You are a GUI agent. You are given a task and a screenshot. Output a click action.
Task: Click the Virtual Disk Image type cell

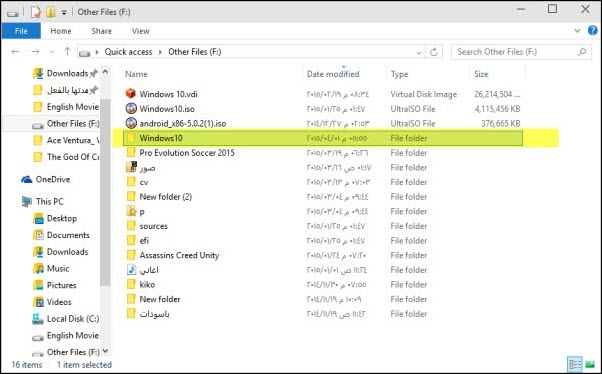[x=423, y=94]
